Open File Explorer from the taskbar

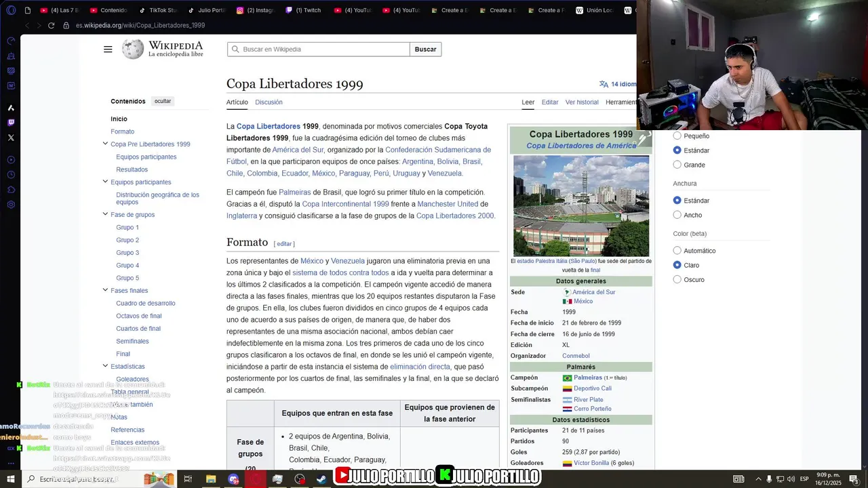212,479
